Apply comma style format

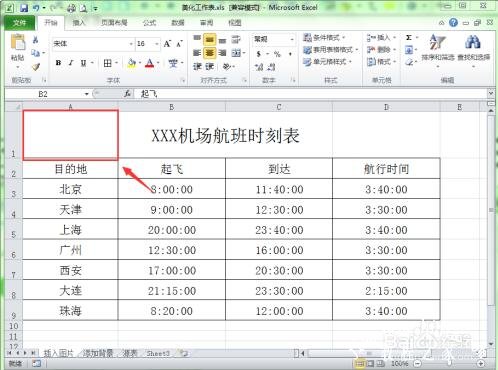(290, 54)
